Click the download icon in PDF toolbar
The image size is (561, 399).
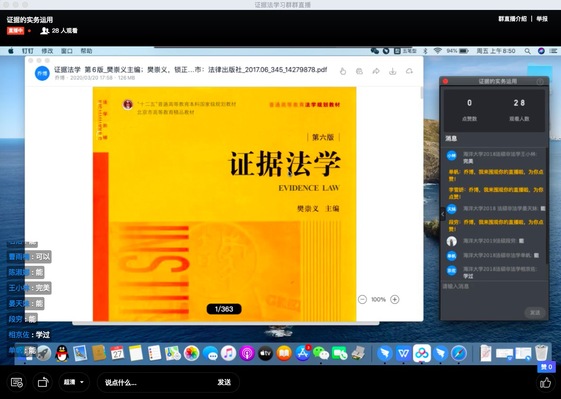[392, 71]
